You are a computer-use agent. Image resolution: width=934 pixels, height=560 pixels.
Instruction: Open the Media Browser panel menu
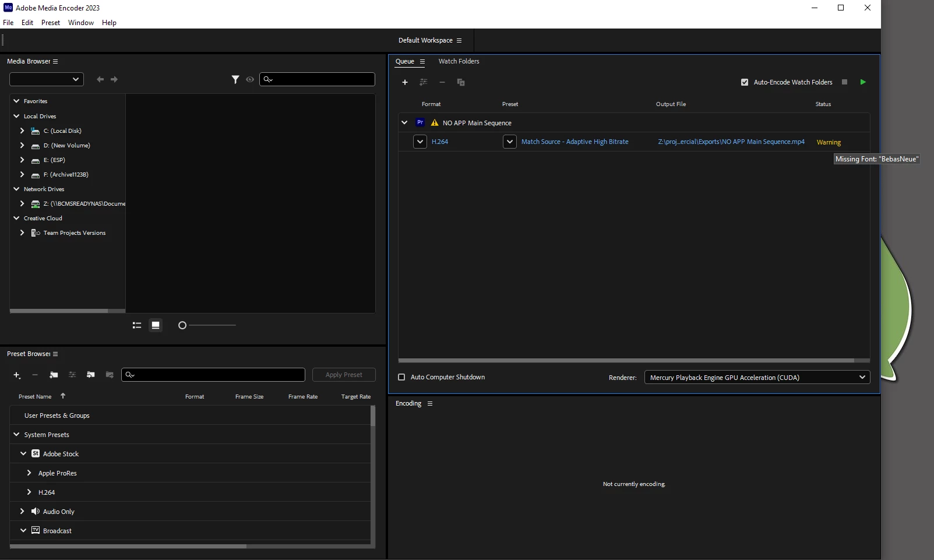pyautogui.click(x=55, y=61)
